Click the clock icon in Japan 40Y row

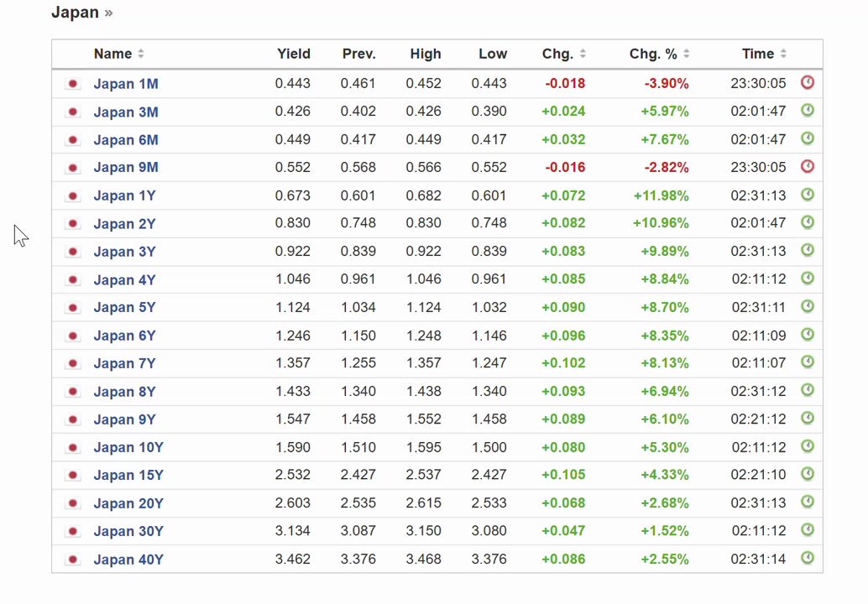click(808, 558)
